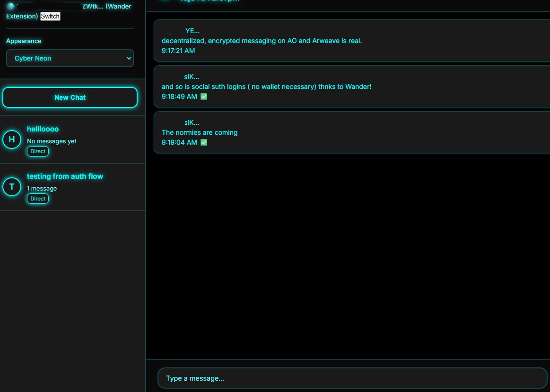The height and width of the screenshot is (392, 550).
Task: Click the 9:17:21 AM timestamp
Action: point(178,51)
